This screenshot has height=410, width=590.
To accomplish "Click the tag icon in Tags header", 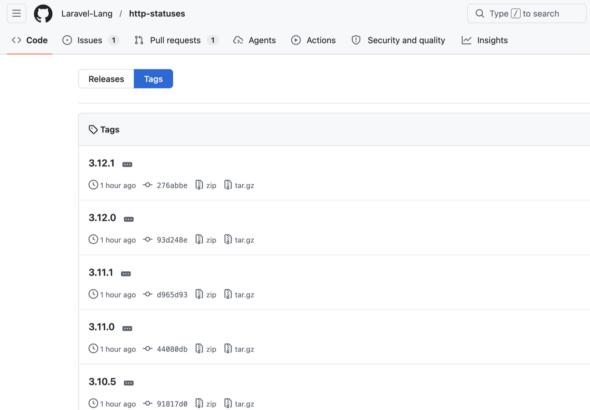I will coord(93,130).
